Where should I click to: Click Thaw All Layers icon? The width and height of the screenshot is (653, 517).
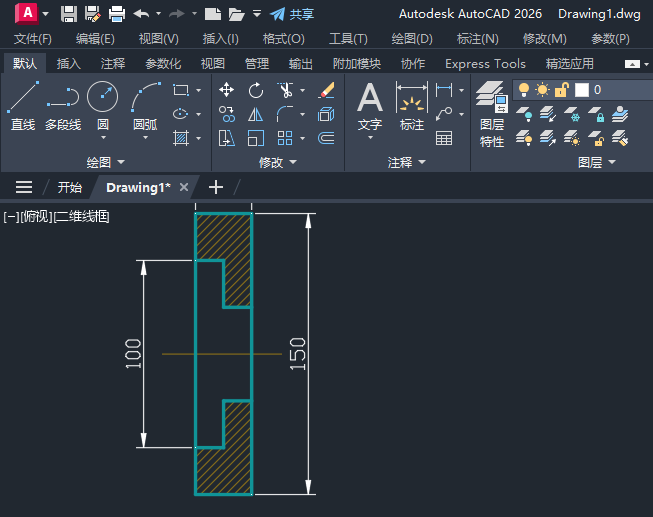572,138
